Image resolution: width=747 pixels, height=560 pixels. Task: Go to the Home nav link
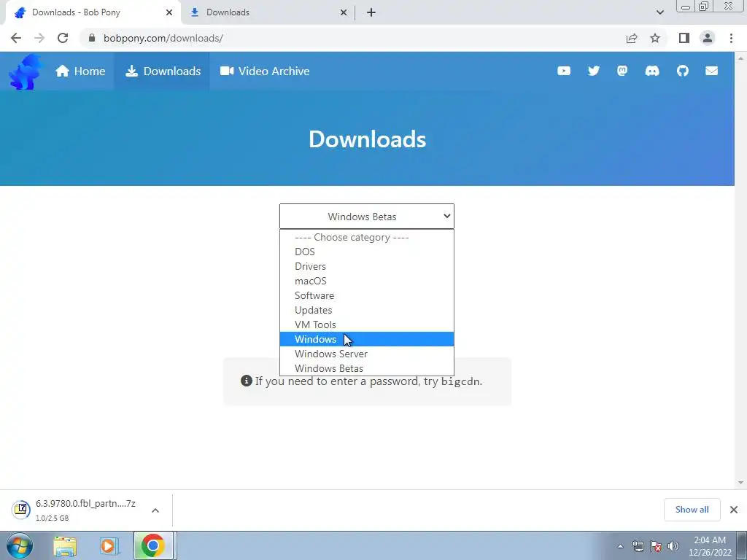click(80, 71)
